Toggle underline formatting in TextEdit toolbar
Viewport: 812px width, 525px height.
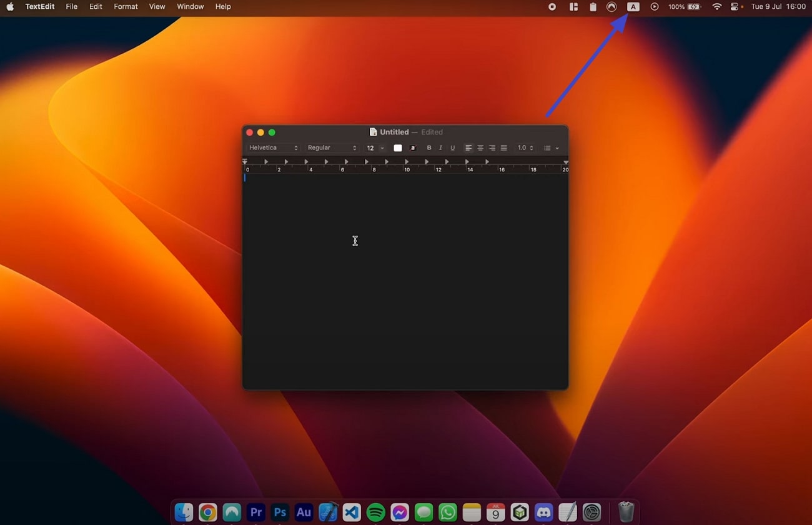point(452,148)
